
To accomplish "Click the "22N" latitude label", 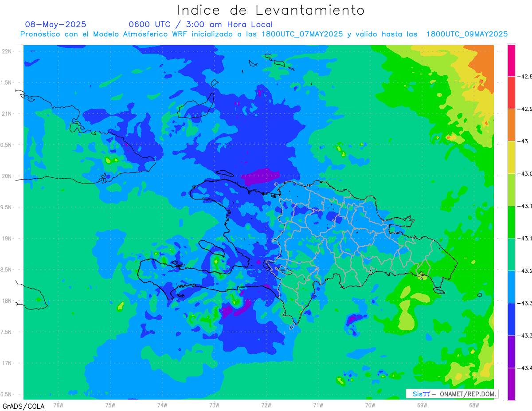I will [7, 51].
